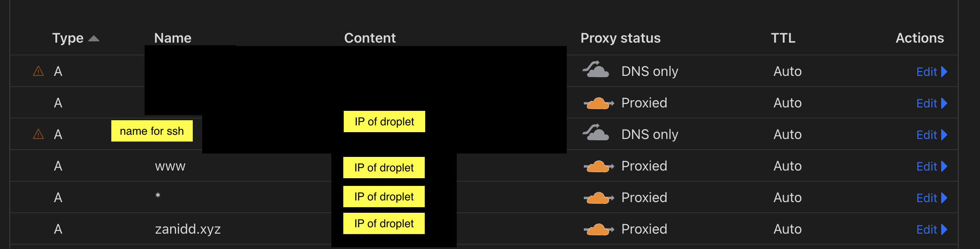Click the orange cloud icon for zanidd.xyz
Image resolution: width=980 pixels, height=249 pixels.
point(599,229)
